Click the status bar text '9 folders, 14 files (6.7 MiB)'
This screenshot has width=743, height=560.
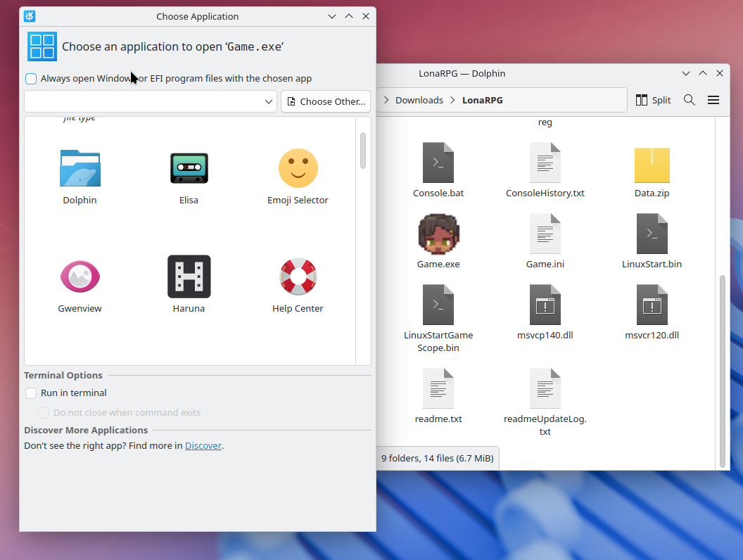tap(438, 458)
